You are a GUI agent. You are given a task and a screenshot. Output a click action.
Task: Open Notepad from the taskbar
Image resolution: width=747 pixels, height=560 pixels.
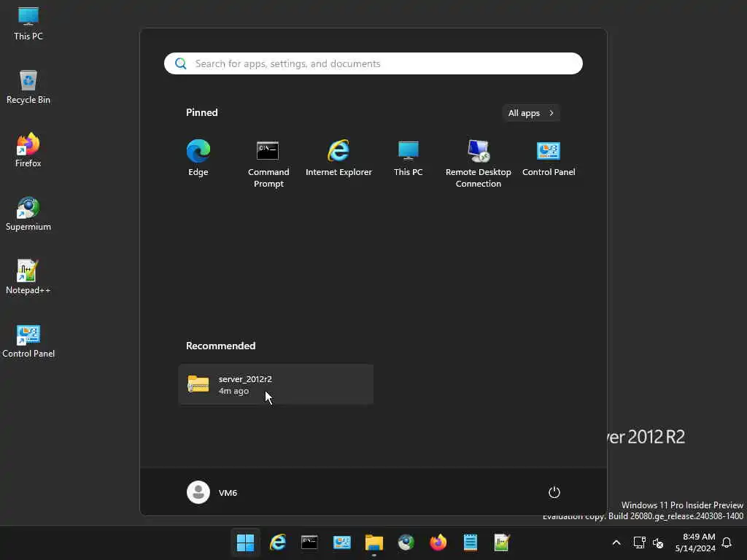(471, 542)
